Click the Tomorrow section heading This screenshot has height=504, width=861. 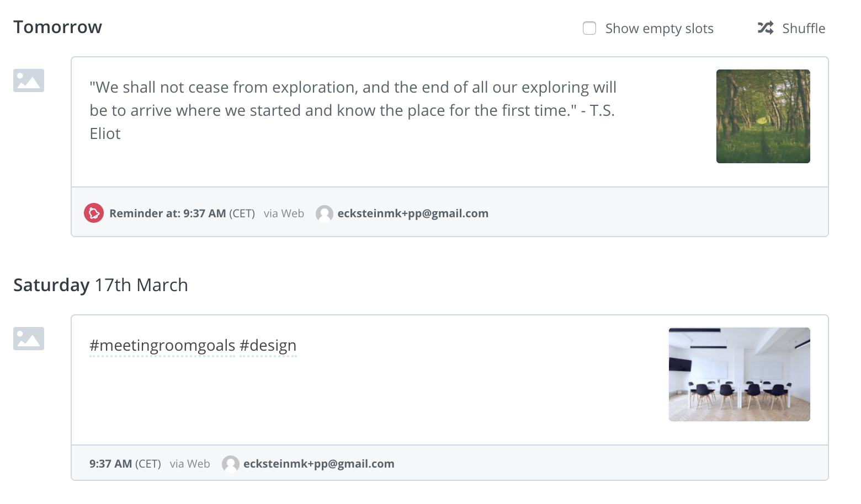(57, 27)
